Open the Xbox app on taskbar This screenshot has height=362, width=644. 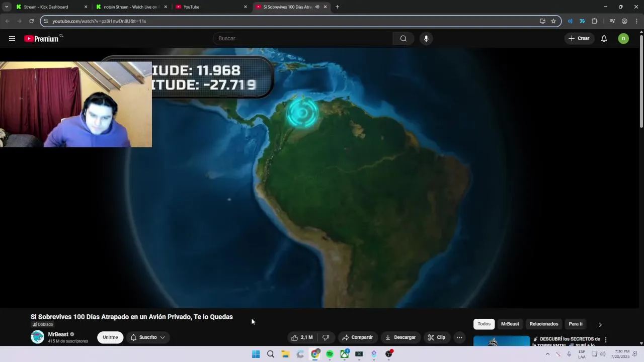(345, 354)
